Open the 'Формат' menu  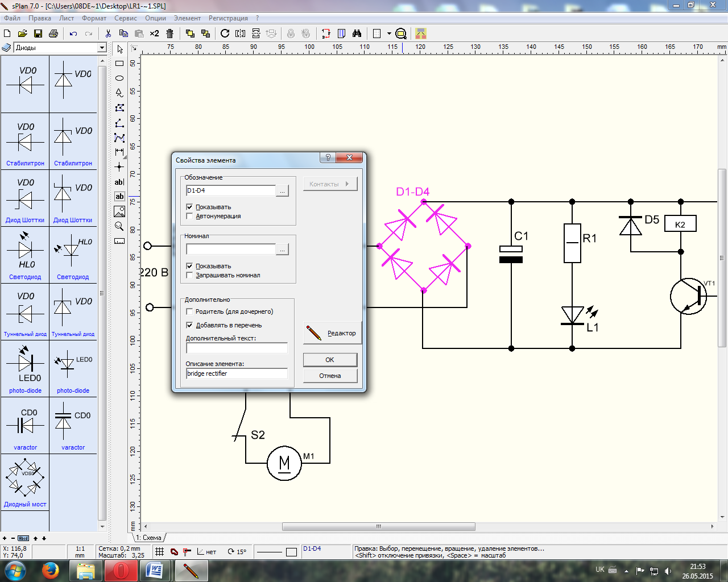(x=94, y=18)
